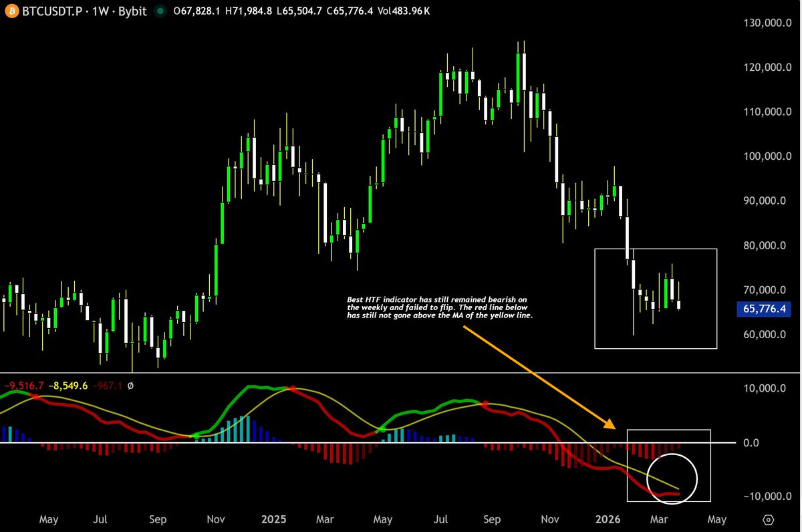Screen dimensions: 802x532
Task: Open symbol search via BTCUSDT.P title
Action: click(x=53, y=11)
